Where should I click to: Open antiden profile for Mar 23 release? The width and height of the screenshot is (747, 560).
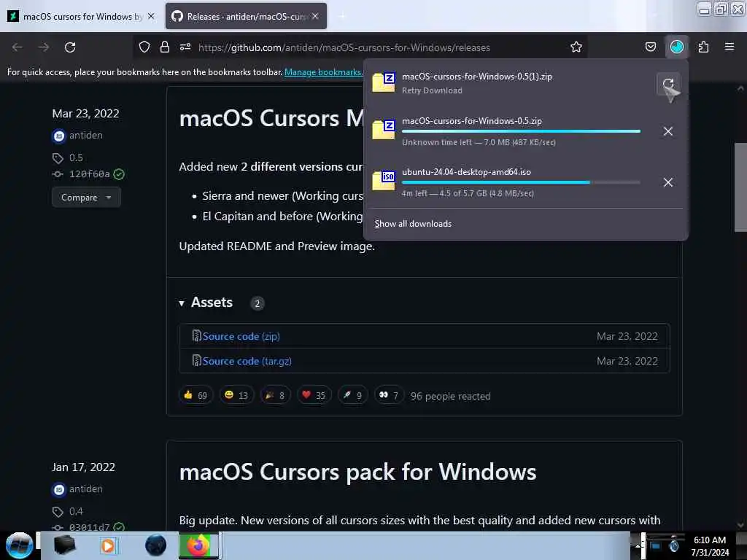coord(86,135)
